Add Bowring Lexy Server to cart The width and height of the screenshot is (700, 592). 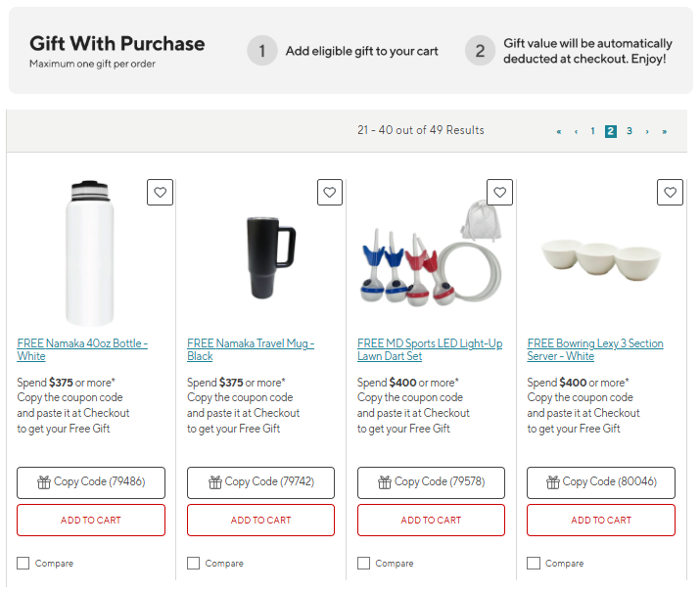pos(601,520)
